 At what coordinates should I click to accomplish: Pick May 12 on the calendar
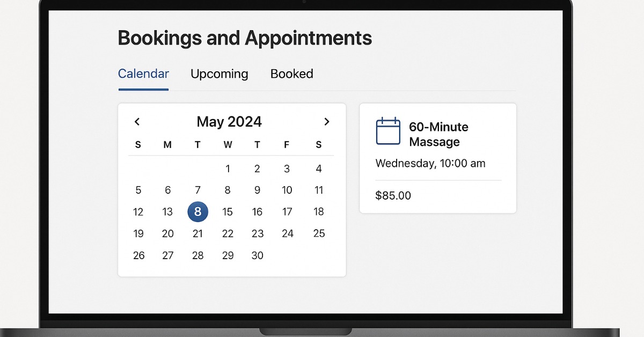tap(138, 212)
